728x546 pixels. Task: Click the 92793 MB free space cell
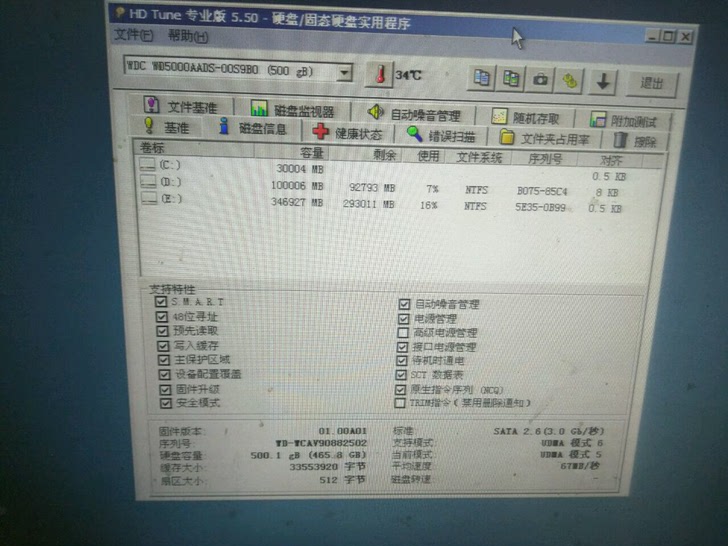(372, 188)
